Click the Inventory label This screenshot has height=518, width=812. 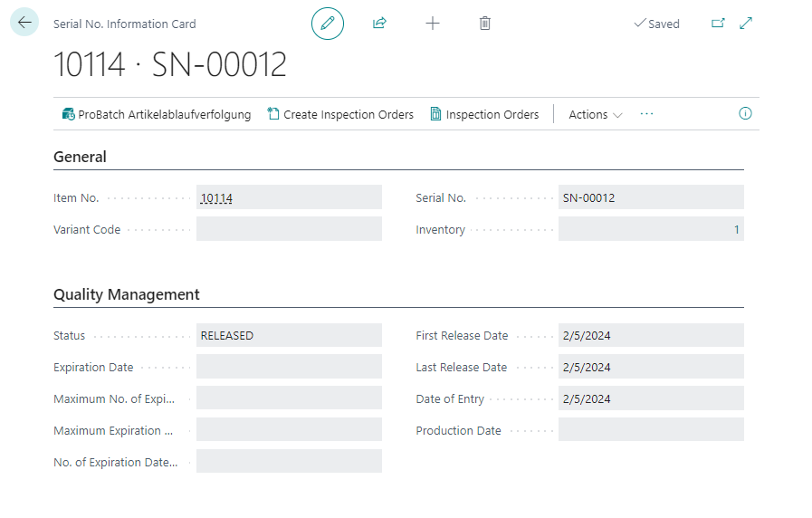(440, 229)
